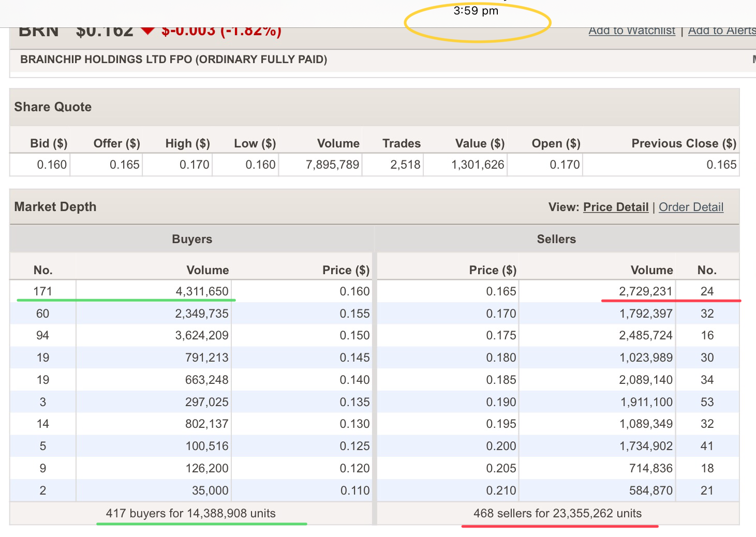Image resolution: width=756 pixels, height=537 pixels.
Task: Click the buyer price 0.110 cell
Action: pos(354,490)
